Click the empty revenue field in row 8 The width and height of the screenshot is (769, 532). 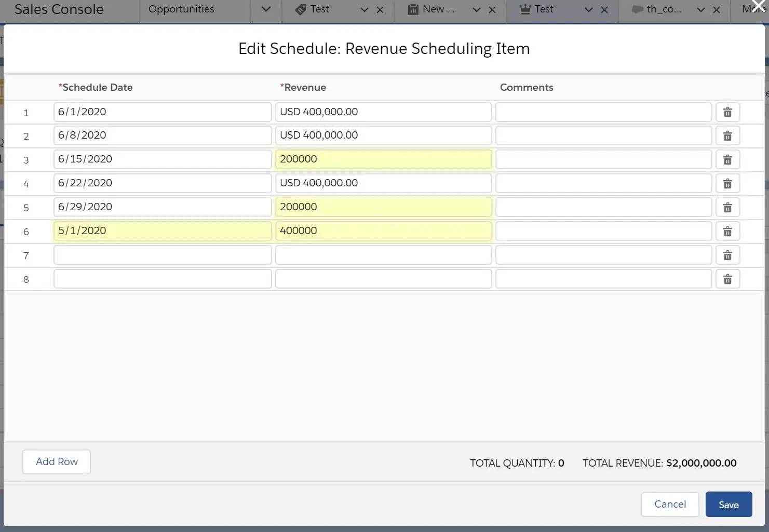(384, 279)
